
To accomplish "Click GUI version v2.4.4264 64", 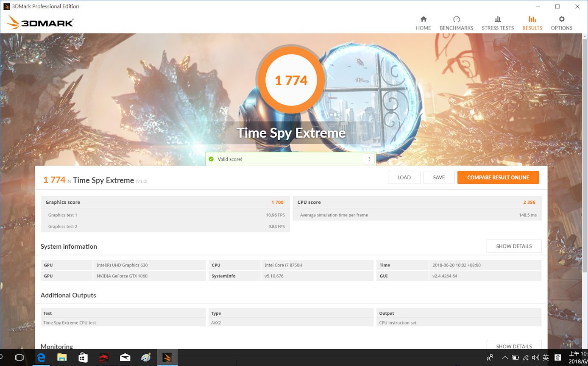I will (445, 276).
